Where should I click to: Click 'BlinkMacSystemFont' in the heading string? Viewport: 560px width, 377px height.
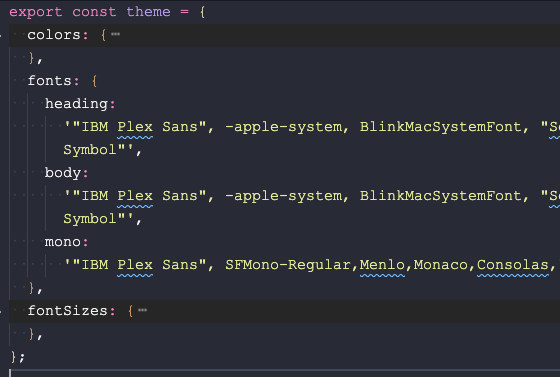pyautogui.click(x=441, y=127)
